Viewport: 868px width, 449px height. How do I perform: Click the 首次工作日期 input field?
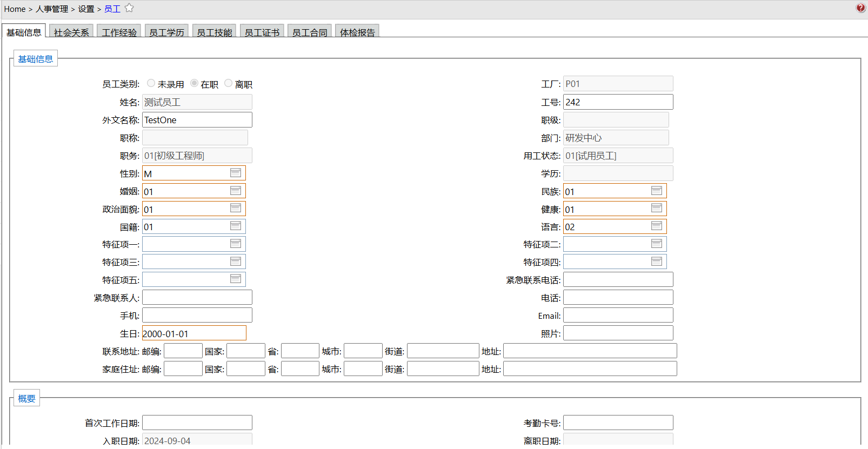pos(197,423)
